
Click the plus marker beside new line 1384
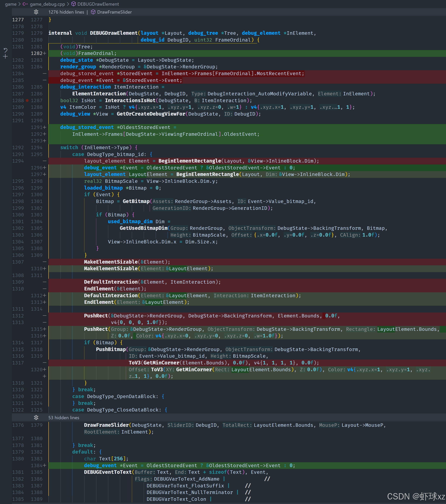tap(45, 465)
